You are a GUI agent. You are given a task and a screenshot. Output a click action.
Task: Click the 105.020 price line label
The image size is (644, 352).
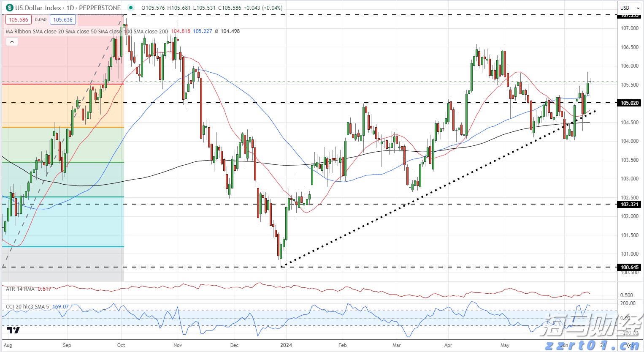click(629, 103)
